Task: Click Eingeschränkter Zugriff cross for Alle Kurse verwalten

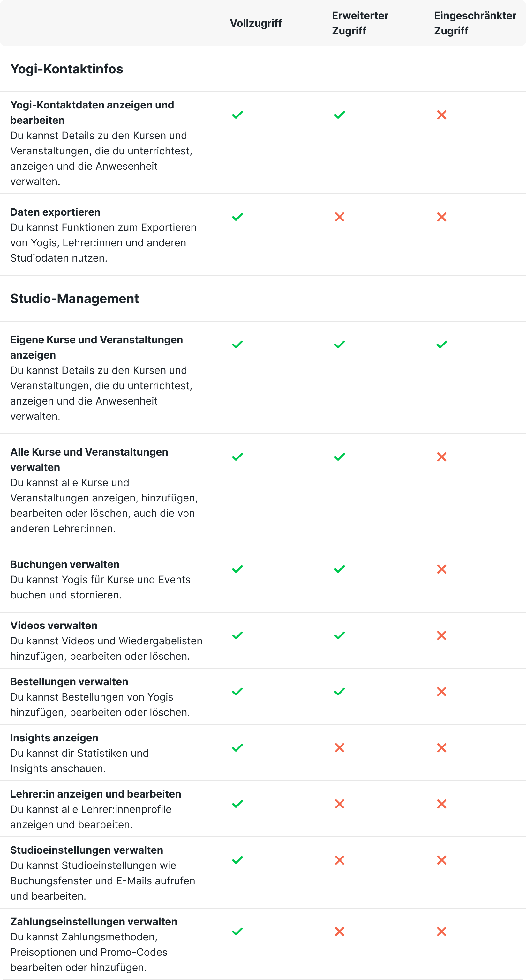Action: 441,457
